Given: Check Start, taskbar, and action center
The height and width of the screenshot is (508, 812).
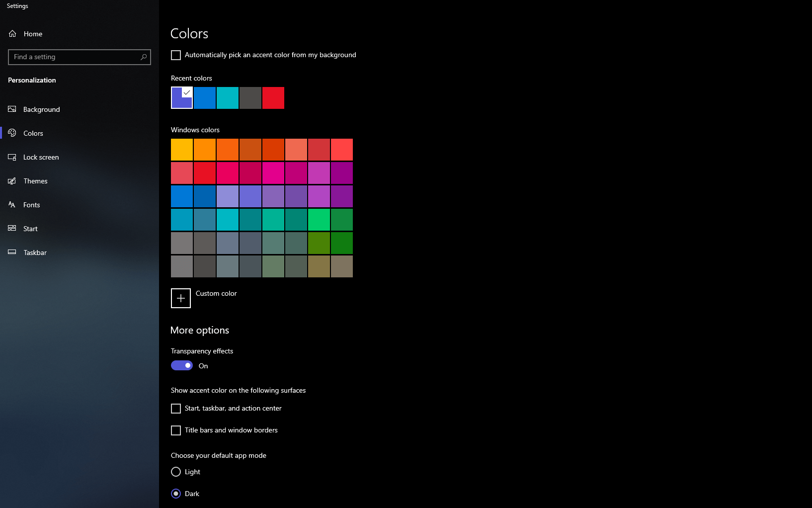Looking at the screenshot, I should coord(176,408).
